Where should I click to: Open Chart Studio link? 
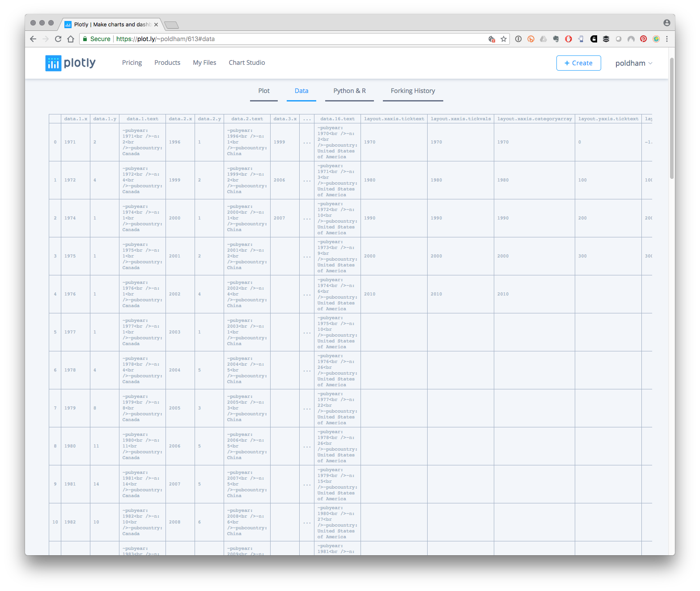(247, 63)
